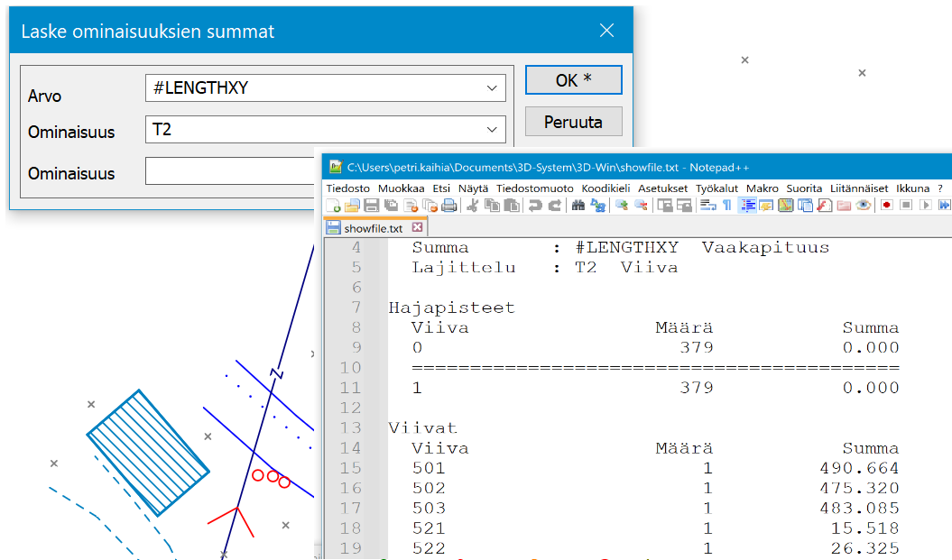Click the Zoom in icon
Viewport: 952px width, 560px height.
[x=621, y=206]
